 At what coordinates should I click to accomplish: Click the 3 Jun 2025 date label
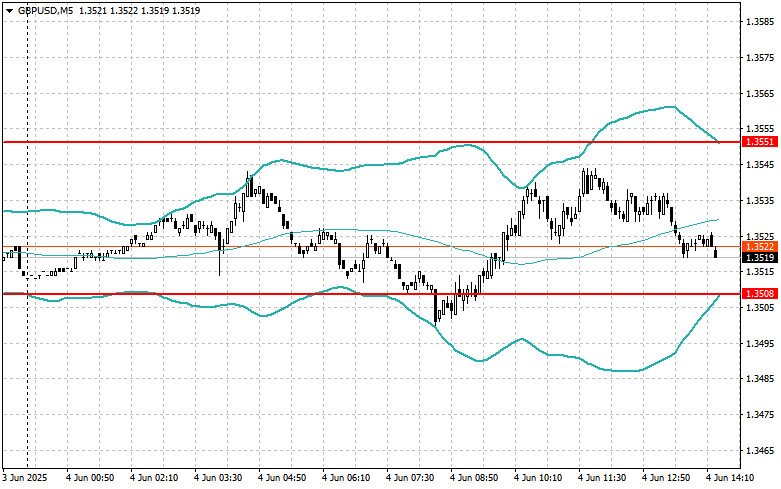25,478
